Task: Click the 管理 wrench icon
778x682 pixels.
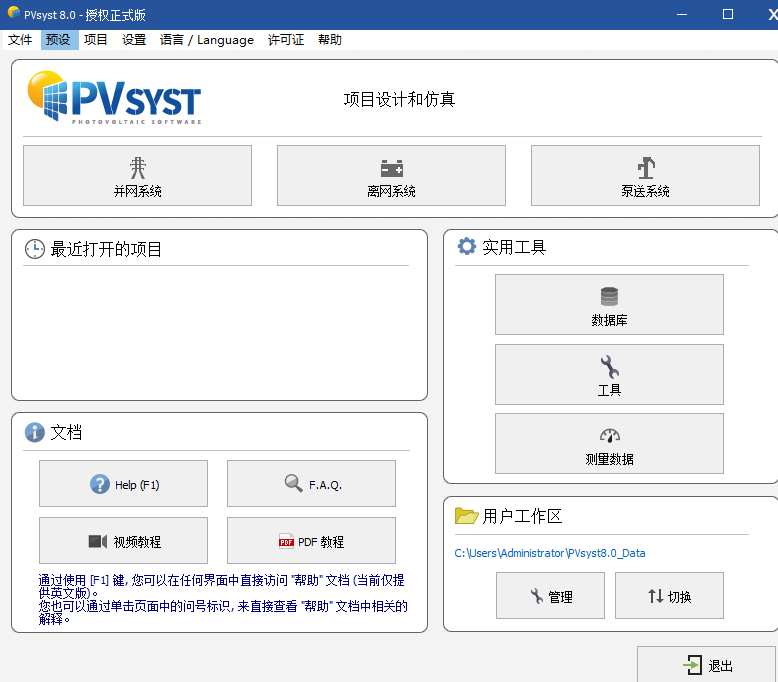Action: point(536,596)
